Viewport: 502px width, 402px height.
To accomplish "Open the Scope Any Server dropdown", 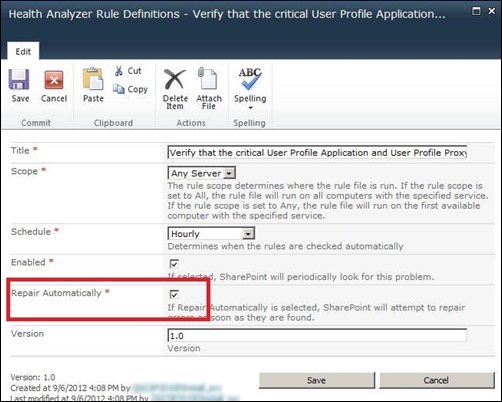I will pyautogui.click(x=201, y=173).
